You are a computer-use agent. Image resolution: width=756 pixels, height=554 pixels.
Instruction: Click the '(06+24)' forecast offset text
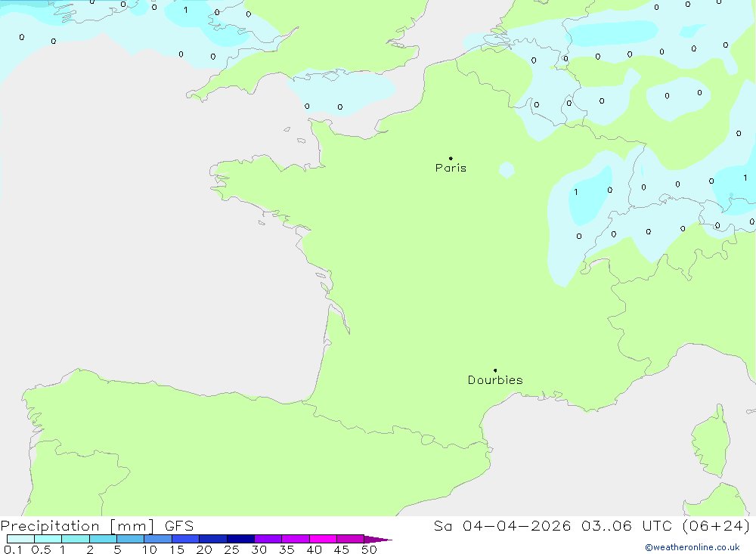717,526
